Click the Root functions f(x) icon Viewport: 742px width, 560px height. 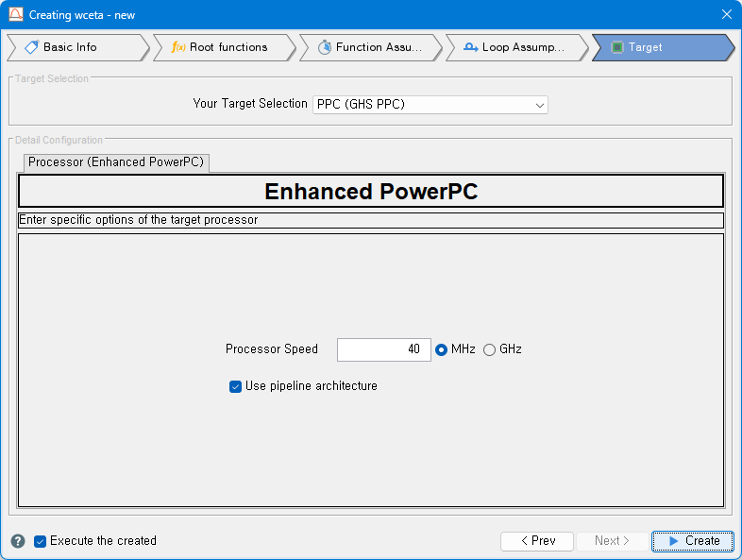pyautogui.click(x=178, y=47)
